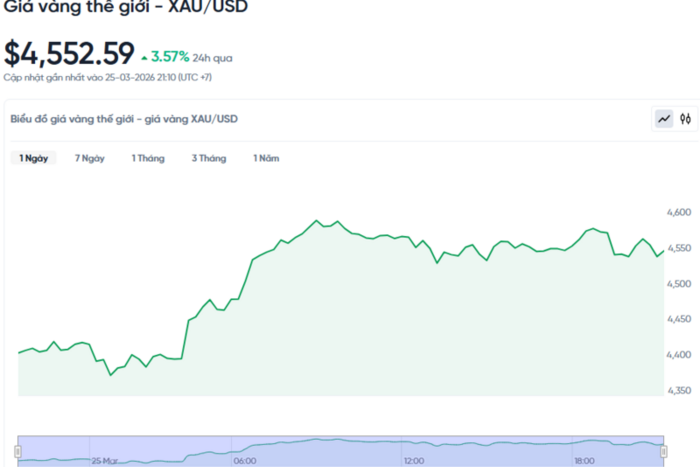Screen dimensions: 700x467
Task: Click the 18:00 mark on range navigator
Action: tap(584, 461)
